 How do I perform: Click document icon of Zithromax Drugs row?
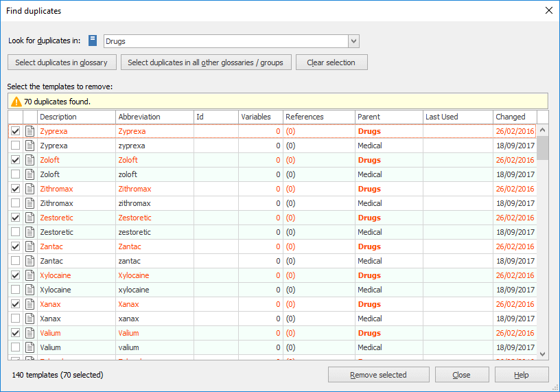point(30,189)
